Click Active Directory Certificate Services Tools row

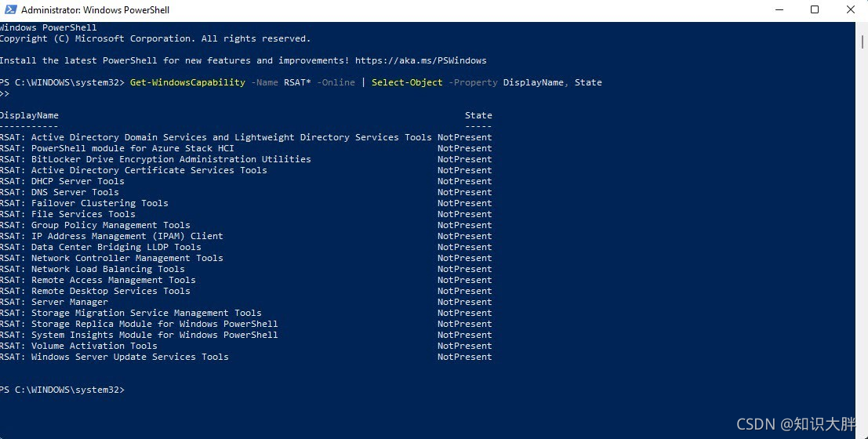point(245,170)
